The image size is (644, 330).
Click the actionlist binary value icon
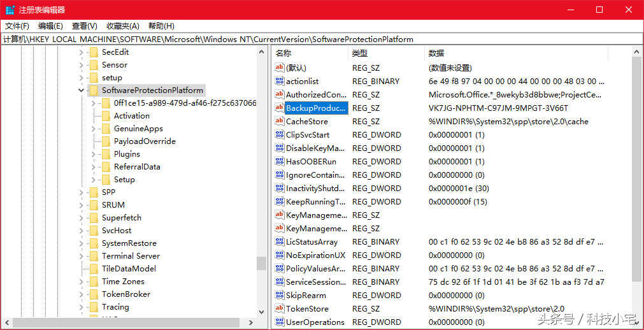(280, 82)
